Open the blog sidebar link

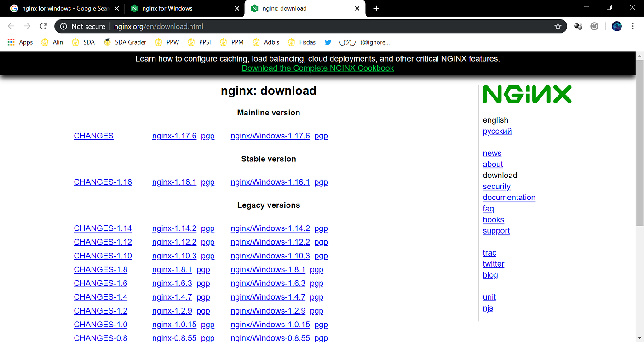(490, 275)
